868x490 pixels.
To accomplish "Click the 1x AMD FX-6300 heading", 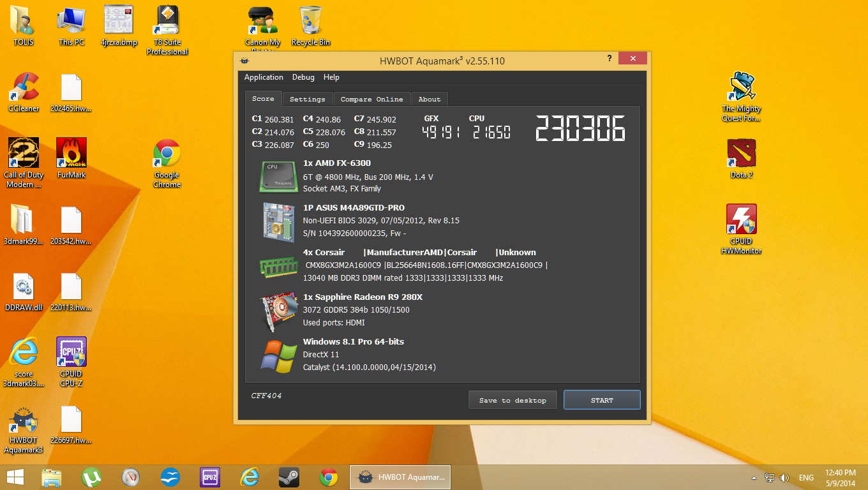I will [x=337, y=163].
